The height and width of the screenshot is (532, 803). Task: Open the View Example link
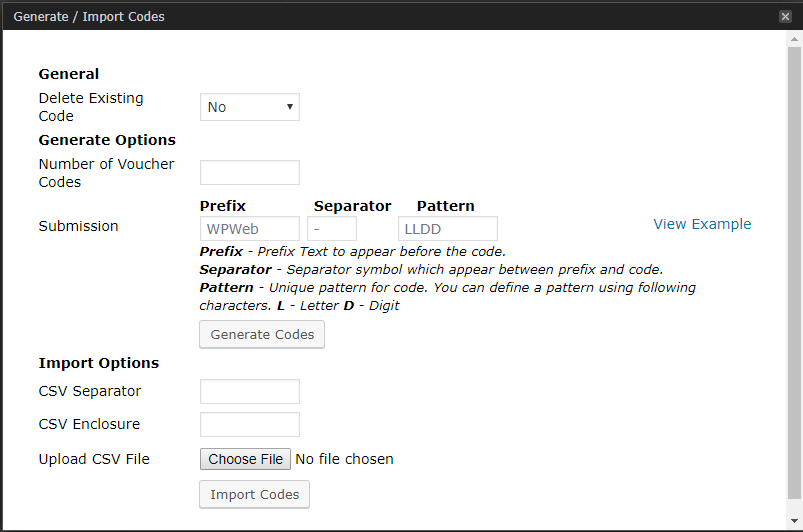click(x=702, y=224)
